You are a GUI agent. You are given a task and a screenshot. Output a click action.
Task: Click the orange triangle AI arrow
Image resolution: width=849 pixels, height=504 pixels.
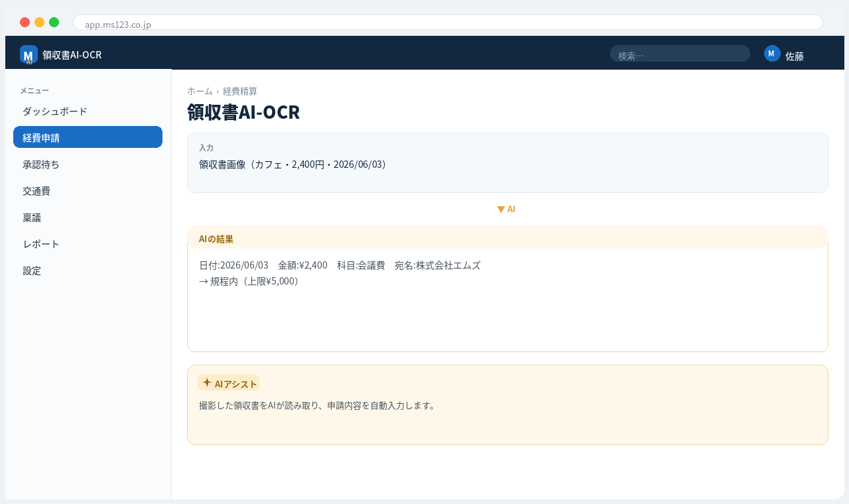tap(501, 209)
